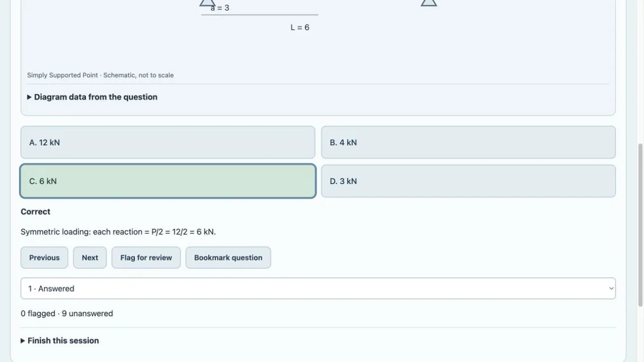Screen dimensions: 644x362
Task: Click the page vertical scrollbar thumb
Action: pyautogui.click(x=640, y=225)
